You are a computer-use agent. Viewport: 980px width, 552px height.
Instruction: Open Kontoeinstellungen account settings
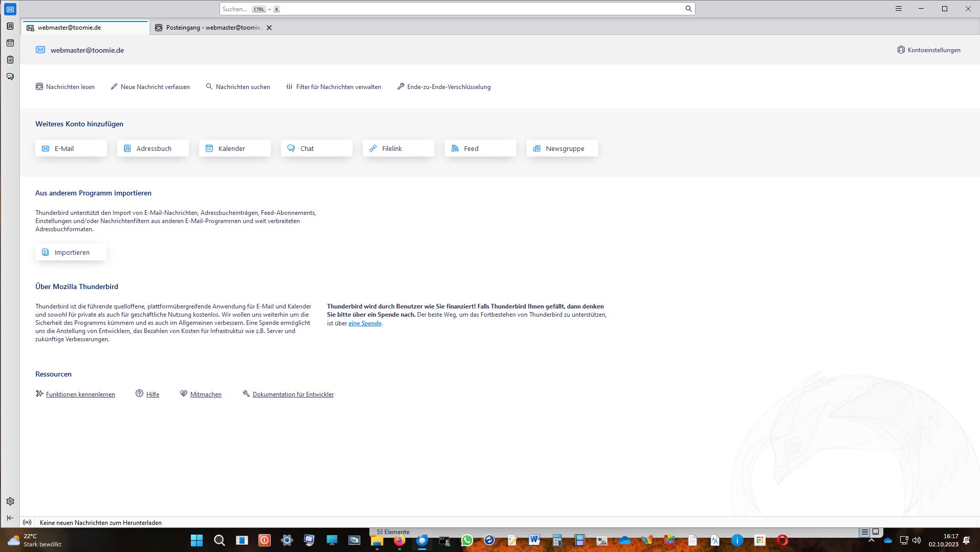929,50
